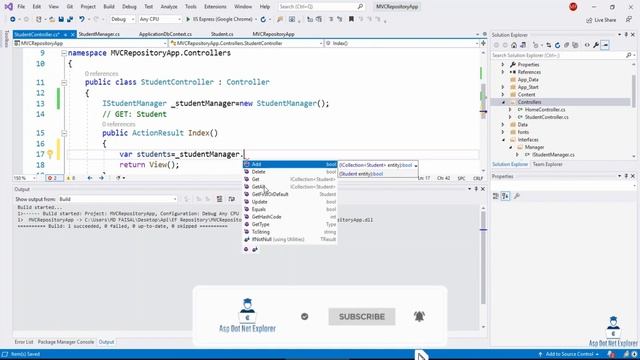Viewport: 640px width, 360px height.
Task: Click the Output window vertical scrollbar
Action: tap(483, 267)
